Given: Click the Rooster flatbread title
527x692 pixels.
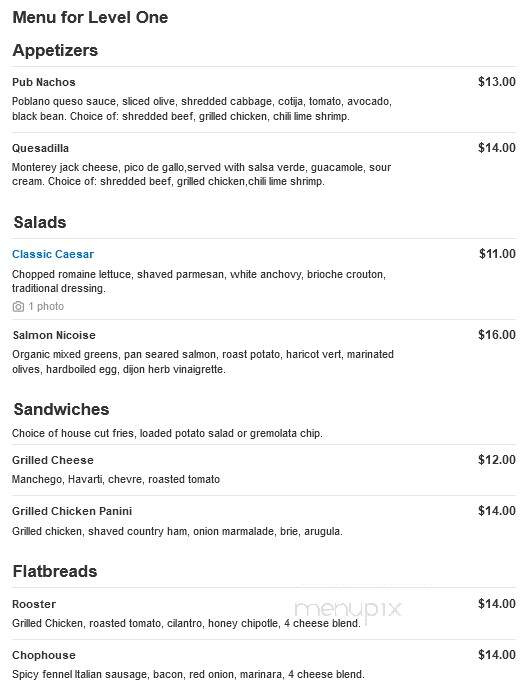Looking at the screenshot, I should point(34,605).
